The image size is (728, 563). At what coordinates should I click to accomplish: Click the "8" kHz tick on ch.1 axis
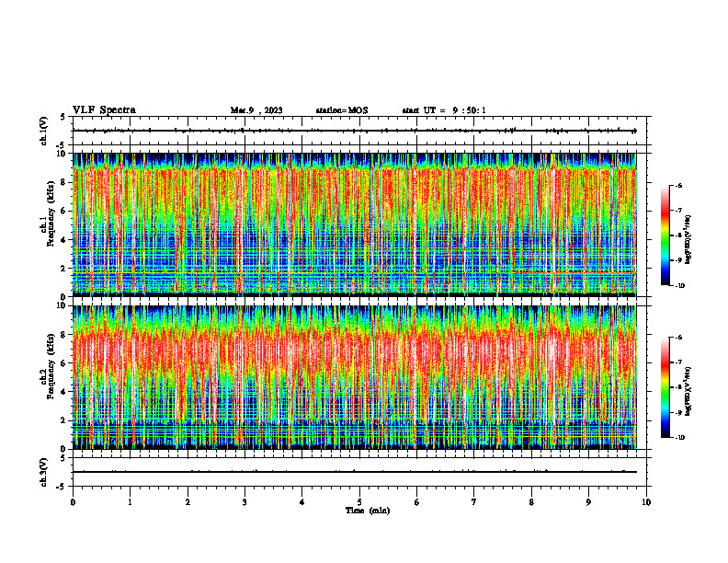64,182
